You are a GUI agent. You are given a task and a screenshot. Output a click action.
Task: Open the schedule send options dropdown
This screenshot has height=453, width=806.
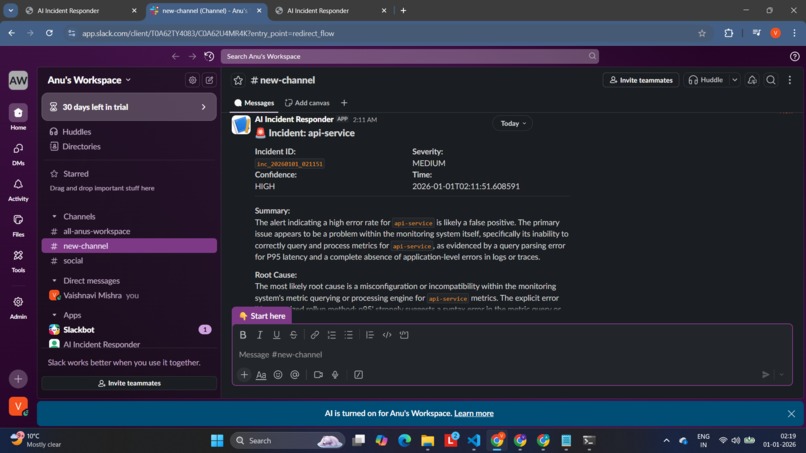click(x=781, y=375)
